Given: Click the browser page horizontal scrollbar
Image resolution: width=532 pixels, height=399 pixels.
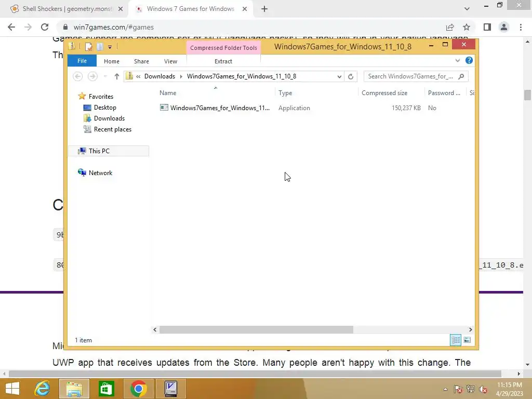Looking at the screenshot, I should coord(255,374).
